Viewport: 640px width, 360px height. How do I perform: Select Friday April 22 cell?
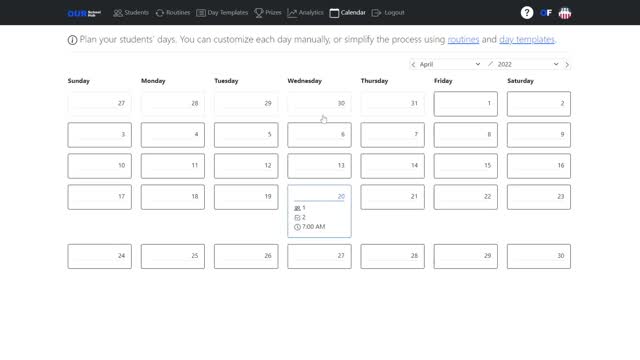466,197
